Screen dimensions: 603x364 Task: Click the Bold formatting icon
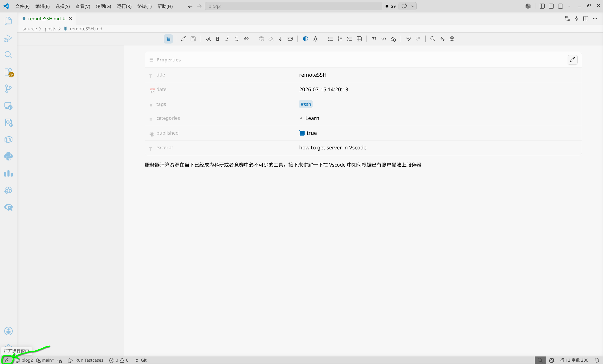coord(218,39)
